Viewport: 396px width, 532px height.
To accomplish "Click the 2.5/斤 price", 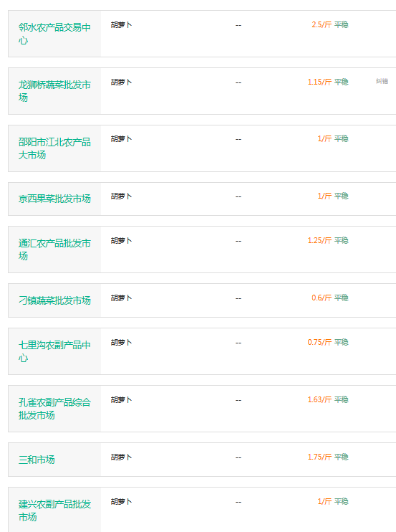I will coord(322,24).
